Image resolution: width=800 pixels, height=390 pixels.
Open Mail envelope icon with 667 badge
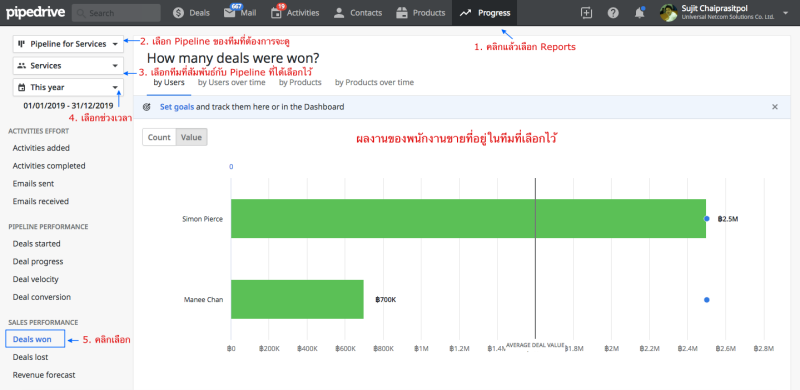[230, 13]
